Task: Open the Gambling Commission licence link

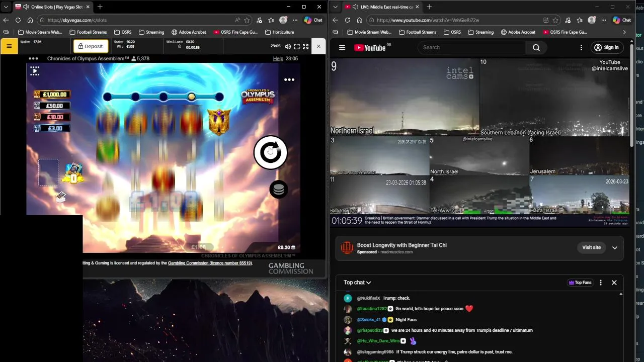Action: point(210,263)
